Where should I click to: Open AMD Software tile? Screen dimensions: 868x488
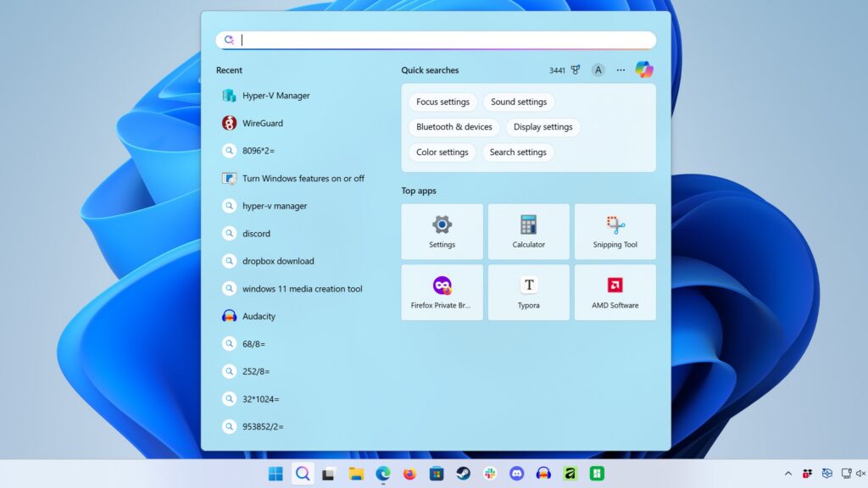pyautogui.click(x=615, y=292)
